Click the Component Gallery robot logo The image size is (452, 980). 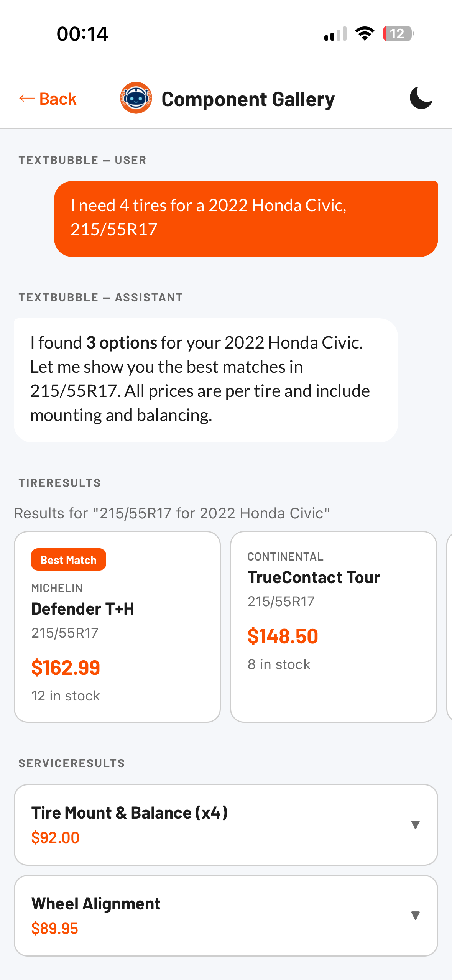136,98
